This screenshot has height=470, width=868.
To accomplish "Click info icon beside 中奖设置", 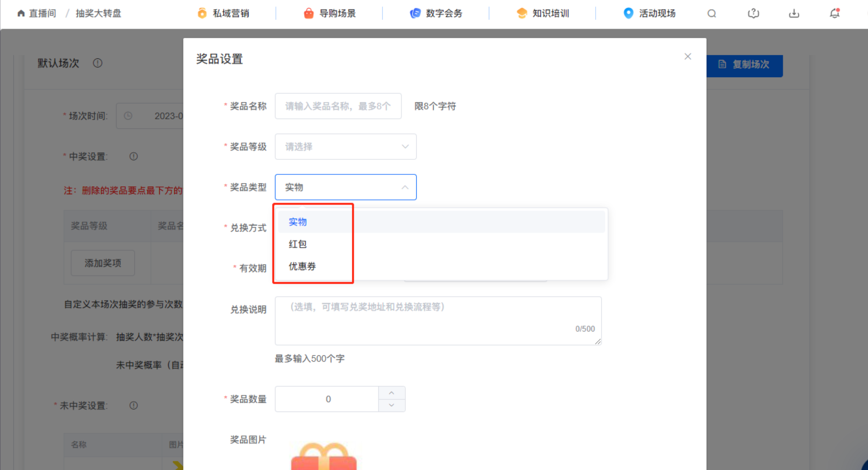I will click(x=133, y=156).
